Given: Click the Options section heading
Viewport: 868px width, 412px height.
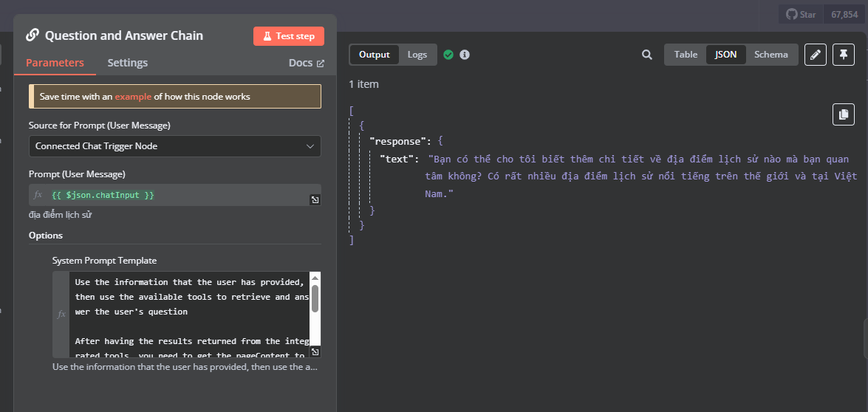Looking at the screenshot, I should pyautogui.click(x=45, y=236).
